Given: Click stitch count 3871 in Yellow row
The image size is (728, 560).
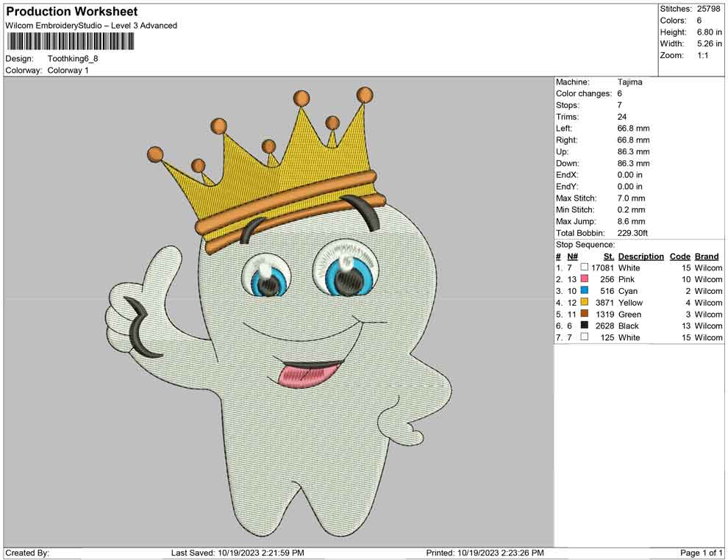Looking at the screenshot, I should pos(604,303).
